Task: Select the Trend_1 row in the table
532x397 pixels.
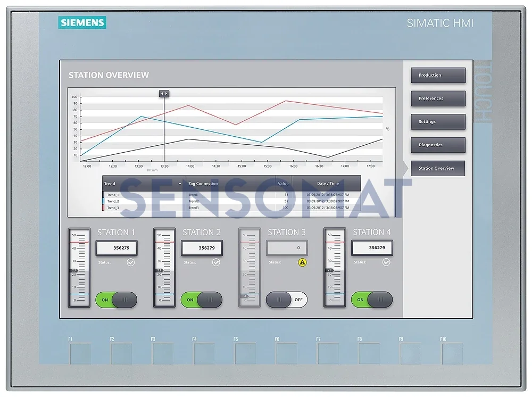Action: pyautogui.click(x=231, y=195)
